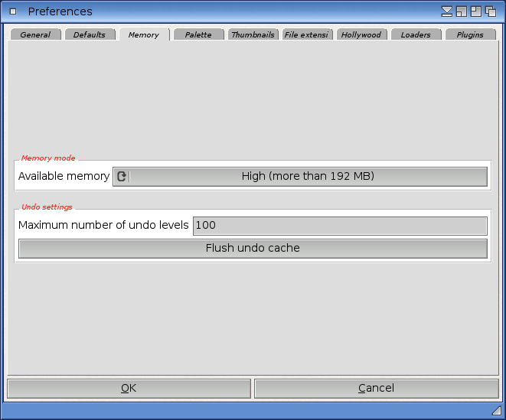Click the close gadget in Preferences title bar
The height and width of the screenshot is (420, 506).
click(13, 11)
